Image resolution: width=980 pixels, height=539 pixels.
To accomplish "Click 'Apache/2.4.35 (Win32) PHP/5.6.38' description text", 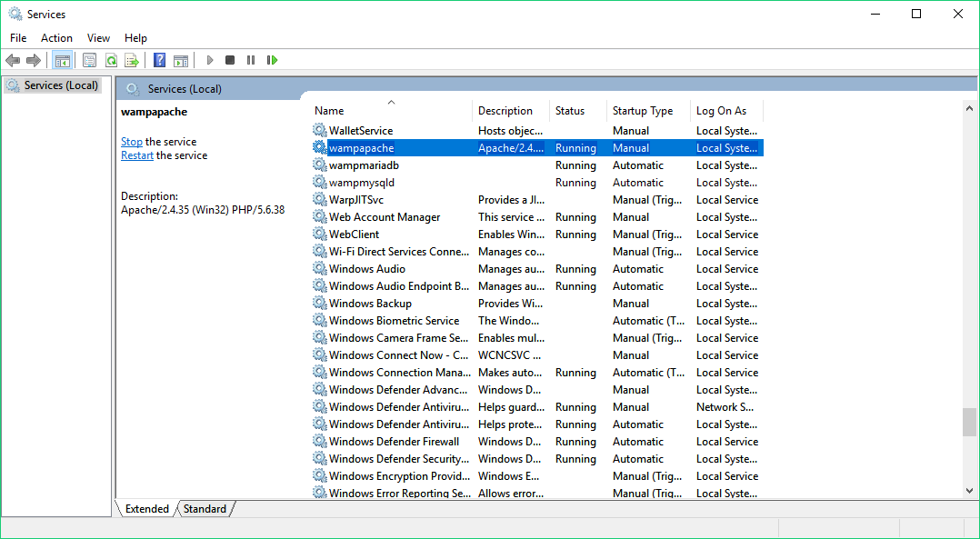I will click(x=203, y=210).
